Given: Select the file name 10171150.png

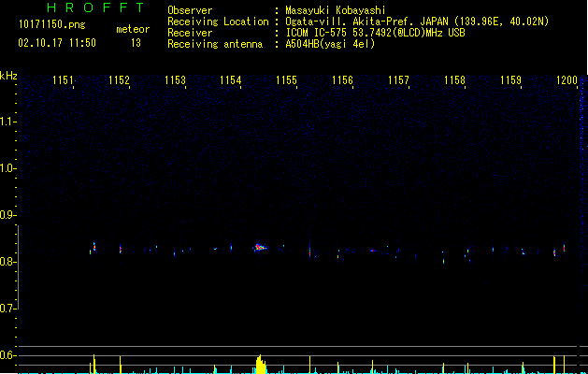Looking at the screenshot, I should (51, 25).
